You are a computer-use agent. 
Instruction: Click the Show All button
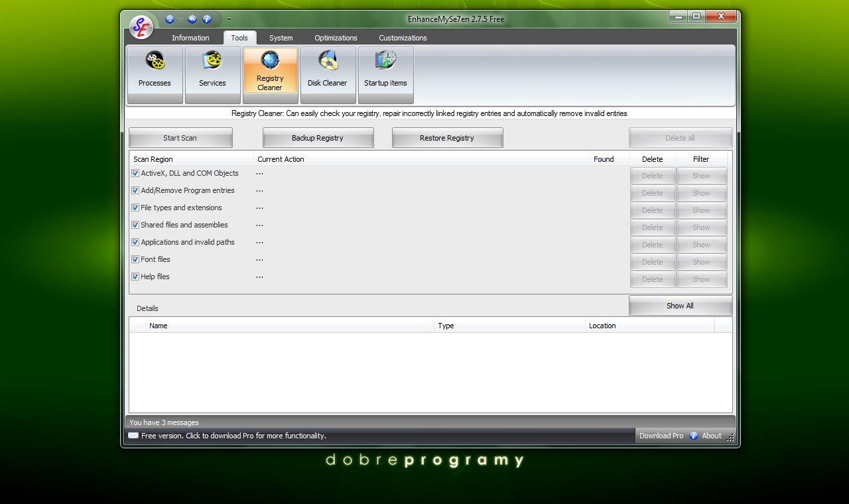[x=681, y=306]
